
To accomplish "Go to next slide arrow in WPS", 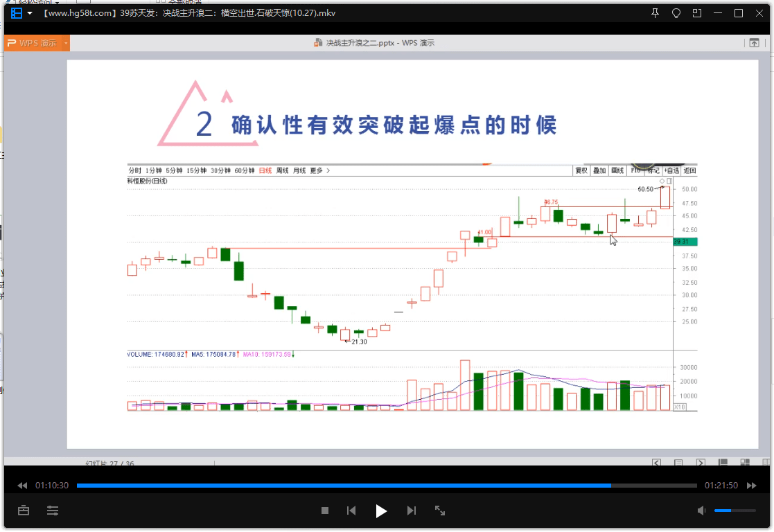I will click(x=701, y=463).
